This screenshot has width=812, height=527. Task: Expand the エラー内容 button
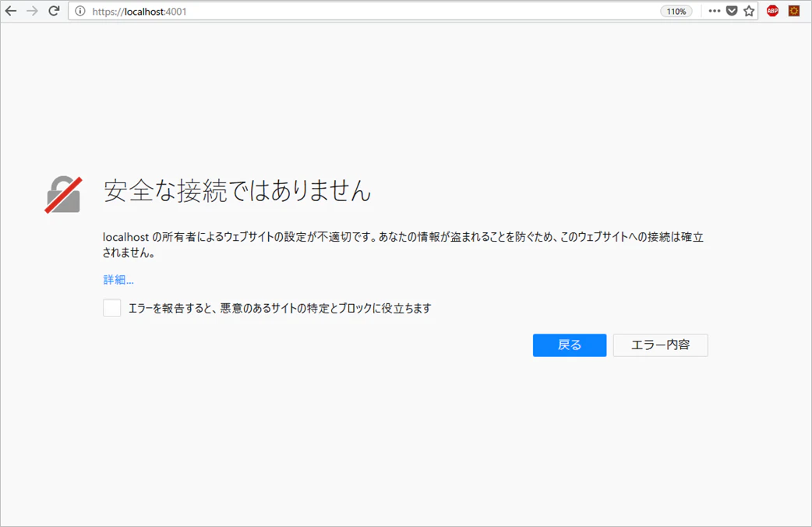coord(661,345)
